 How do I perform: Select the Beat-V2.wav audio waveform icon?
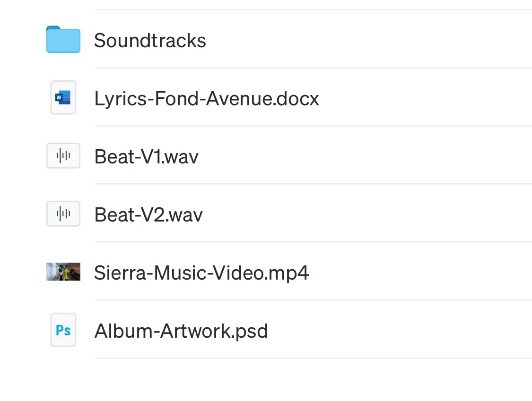pyautogui.click(x=63, y=213)
